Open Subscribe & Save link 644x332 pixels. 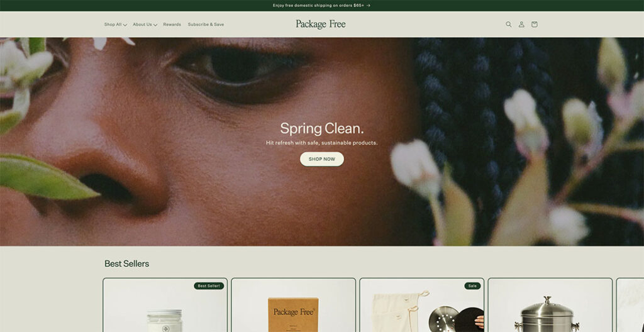[206, 25]
